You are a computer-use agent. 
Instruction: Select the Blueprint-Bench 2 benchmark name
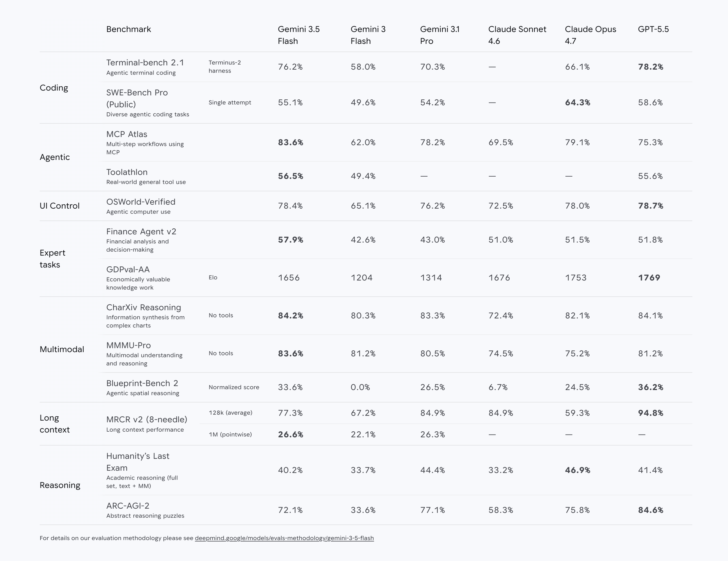142,384
